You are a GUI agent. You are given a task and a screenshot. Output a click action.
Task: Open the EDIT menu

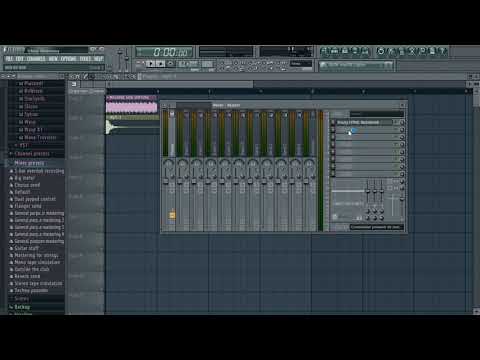(x=20, y=59)
